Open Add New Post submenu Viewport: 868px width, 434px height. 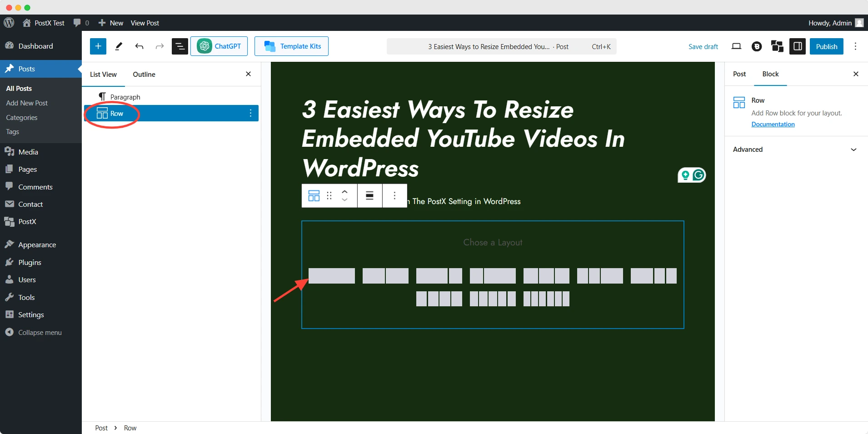27,103
